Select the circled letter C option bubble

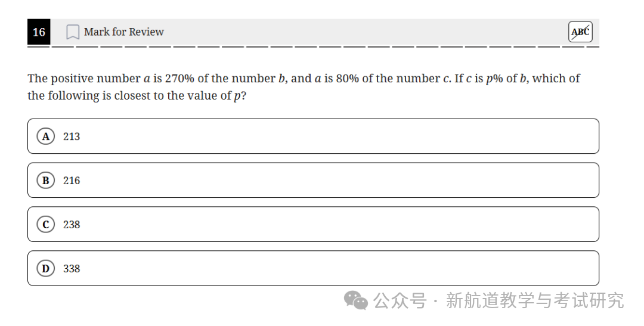[45, 224]
